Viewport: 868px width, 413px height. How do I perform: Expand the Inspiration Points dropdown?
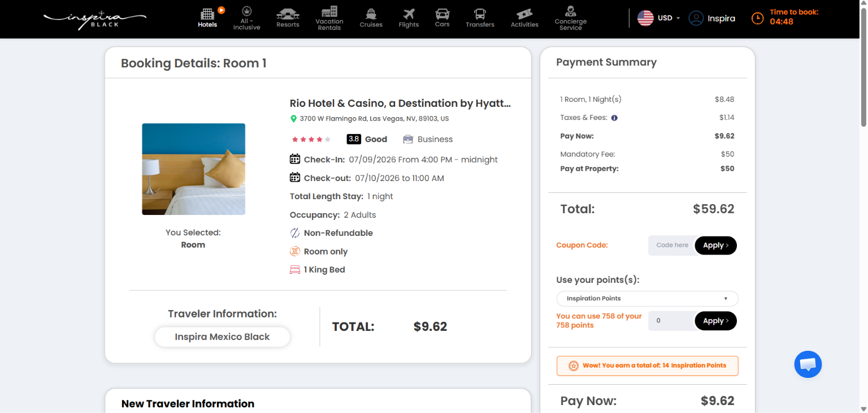(x=648, y=299)
